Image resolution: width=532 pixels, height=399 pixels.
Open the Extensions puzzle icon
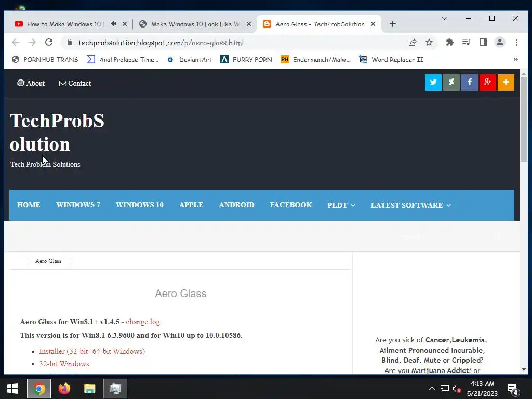click(450, 43)
